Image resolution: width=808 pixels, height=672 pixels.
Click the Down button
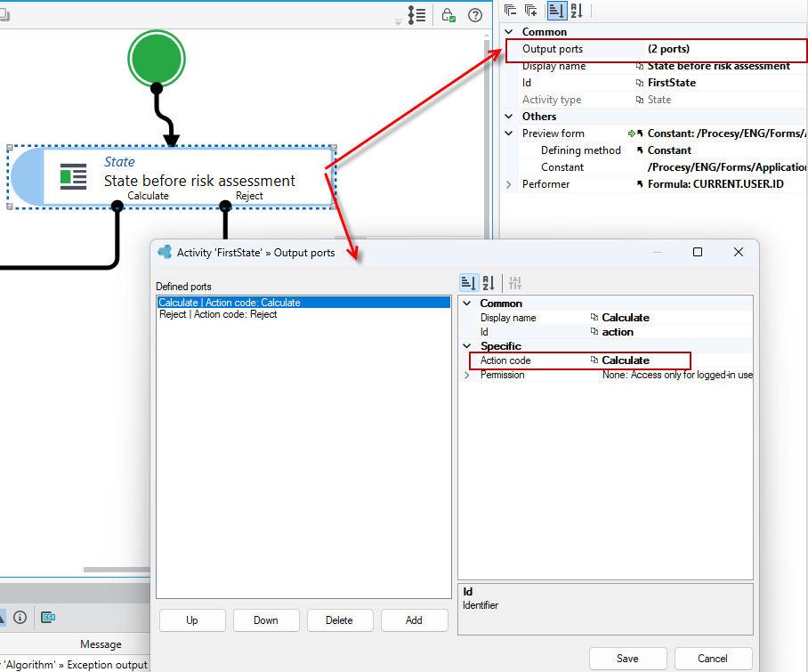[266, 620]
